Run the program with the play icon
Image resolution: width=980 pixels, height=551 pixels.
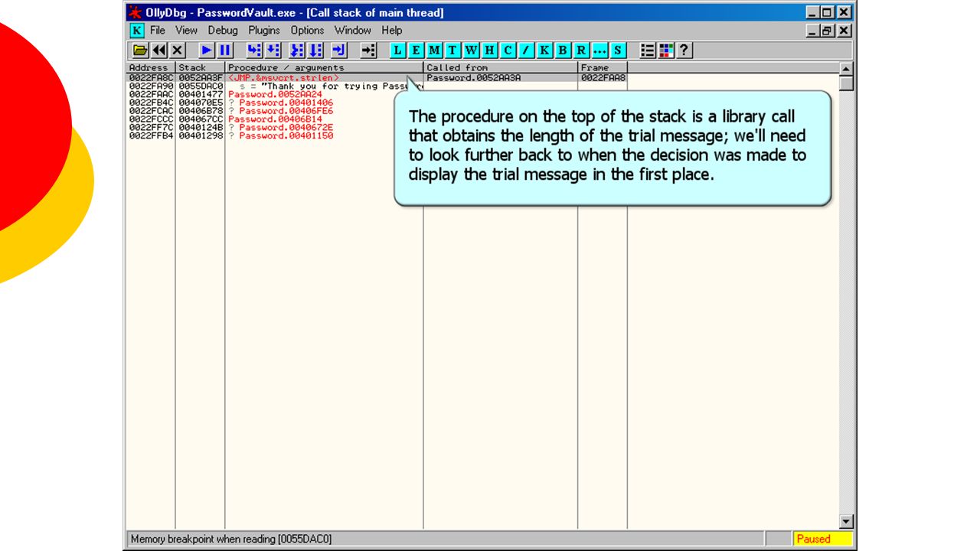click(x=207, y=51)
